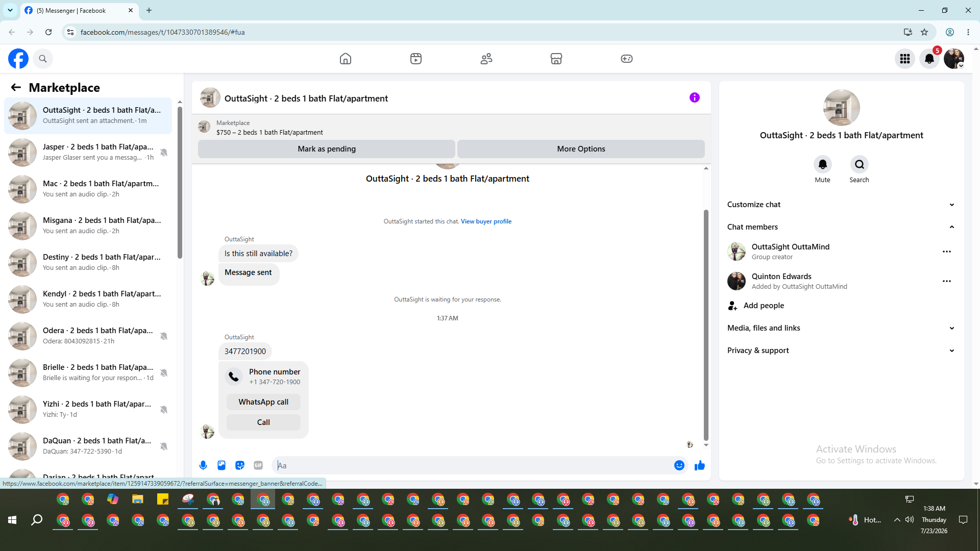Open the Windows volume control
Screen dimensions: 980x551
[x=910, y=520]
